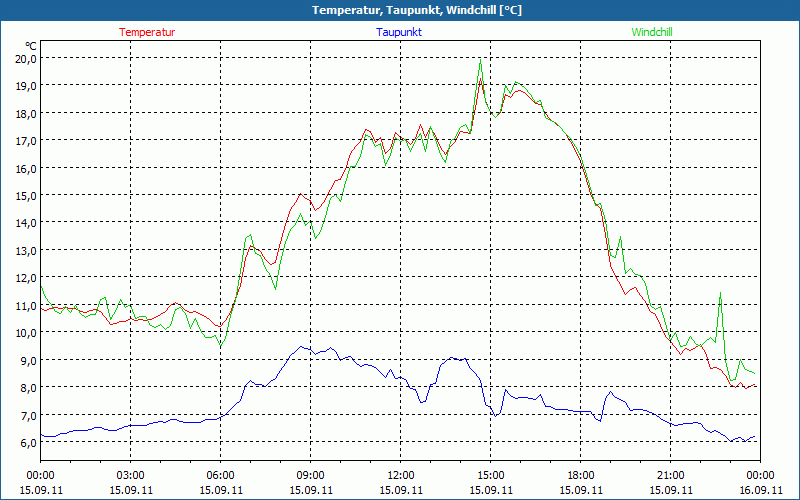
Task: Click the blue Taupunkt legend label
Action: [x=399, y=32]
